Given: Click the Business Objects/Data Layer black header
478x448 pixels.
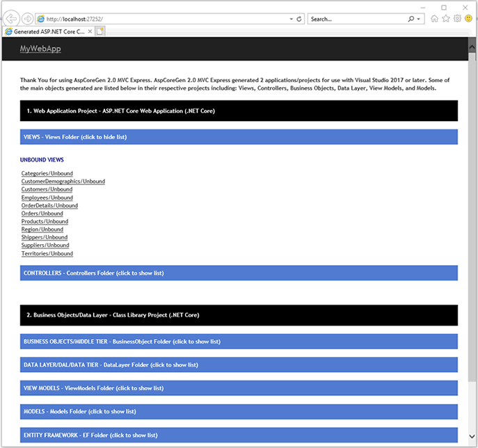Looking at the screenshot, I should coord(239,315).
